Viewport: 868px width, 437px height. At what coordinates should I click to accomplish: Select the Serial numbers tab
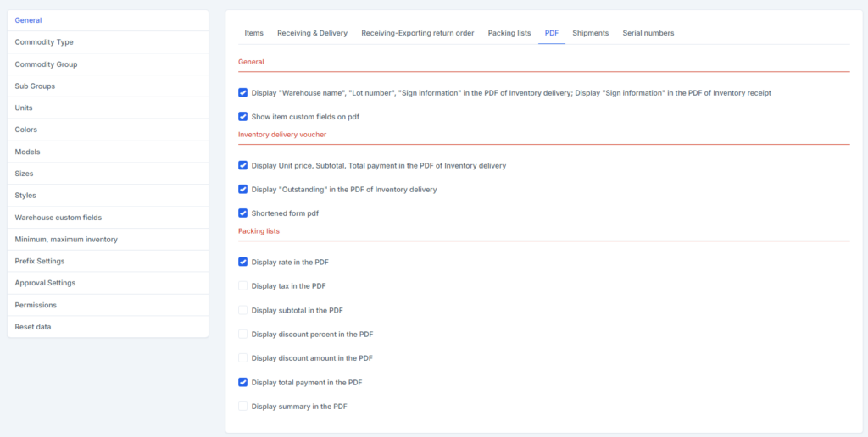point(648,33)
